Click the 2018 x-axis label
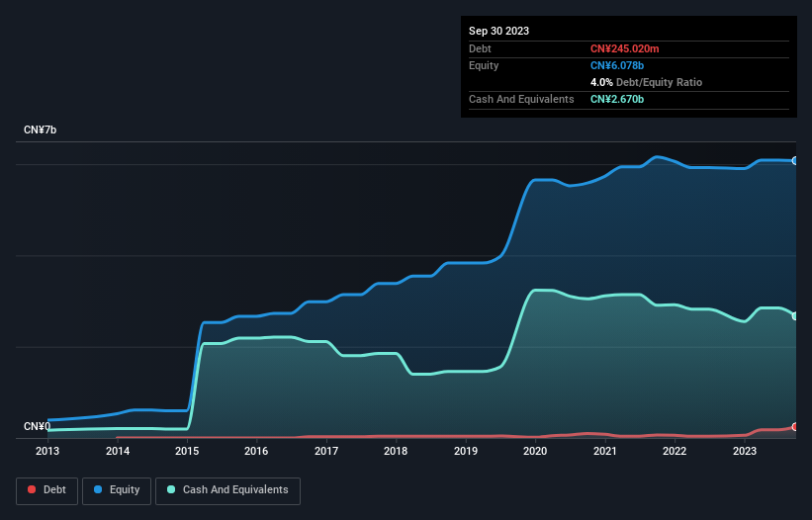This screenshot has width=812, height=520. (x=396, y=451)
